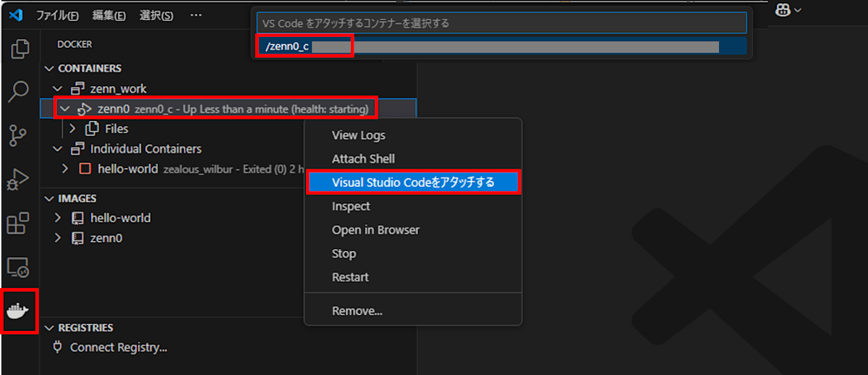Open the overflow menu (three dots)

(196, 15)
